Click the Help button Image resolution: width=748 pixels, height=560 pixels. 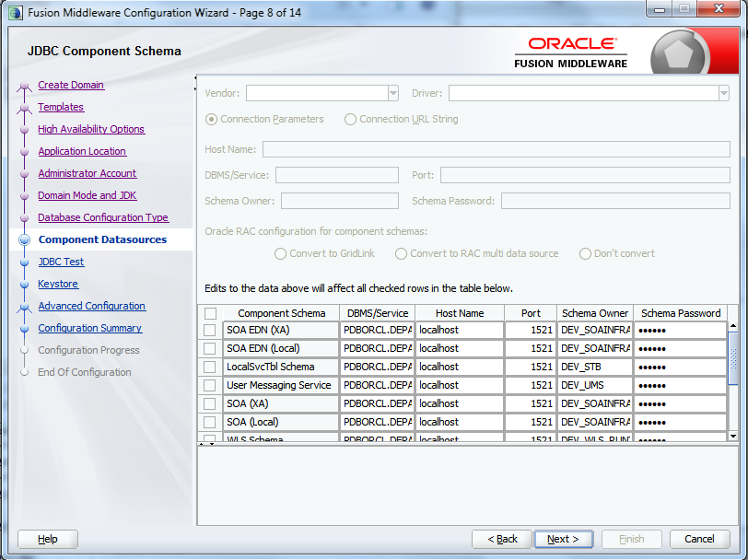pyautogui.click(x=48, y=539)
